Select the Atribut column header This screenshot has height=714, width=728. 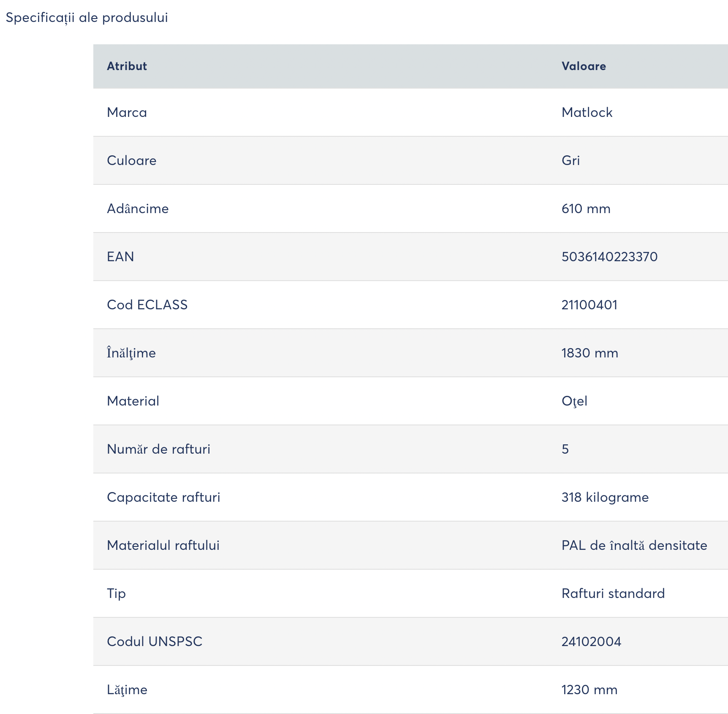127,66
